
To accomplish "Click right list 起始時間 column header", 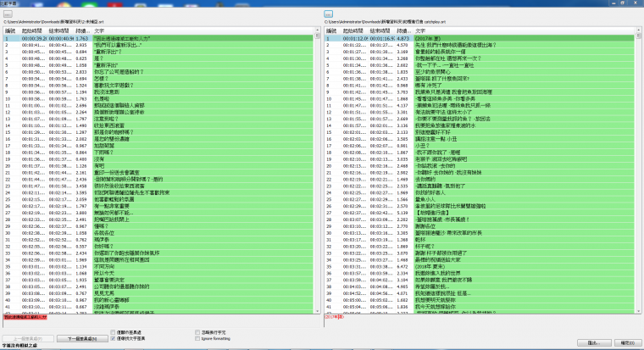I will [354, 31].
